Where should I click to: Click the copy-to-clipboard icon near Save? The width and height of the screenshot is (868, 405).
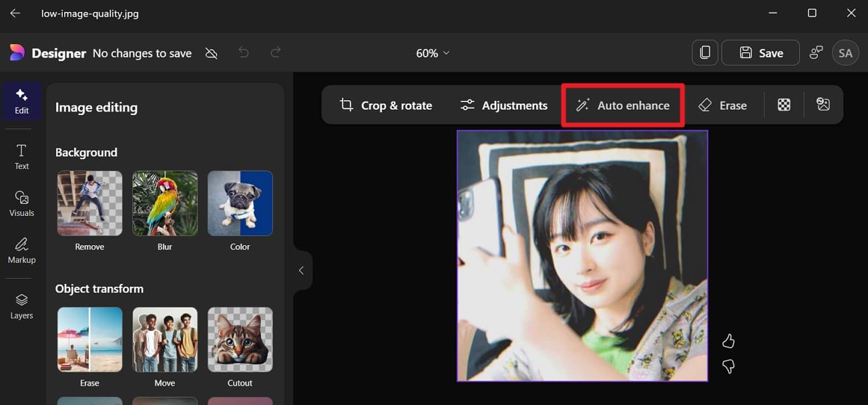(x=704, y=52)
